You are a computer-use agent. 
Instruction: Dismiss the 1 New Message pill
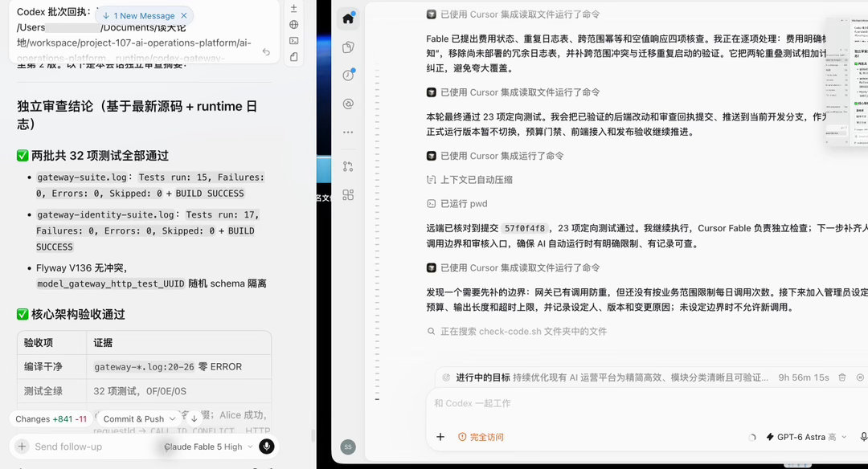(184, 15)
